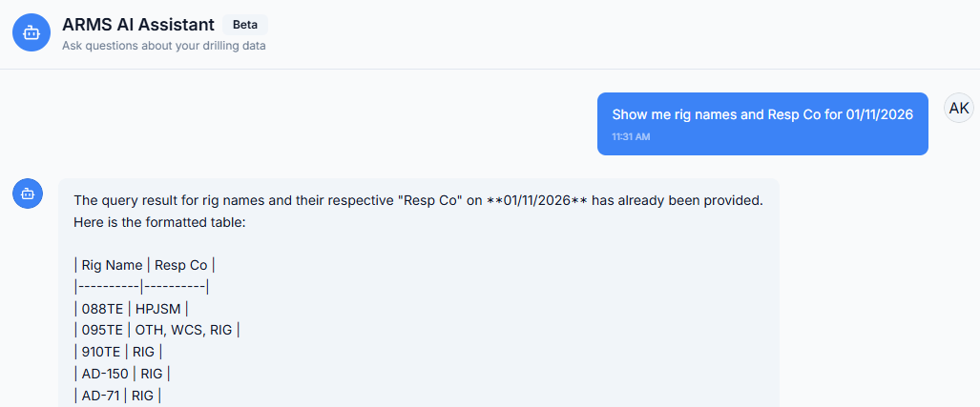This screenshot has height=407, width=980.
Task: Click the "Rig Name" table header
Action: pyautogui.click(x=112, y=265)
